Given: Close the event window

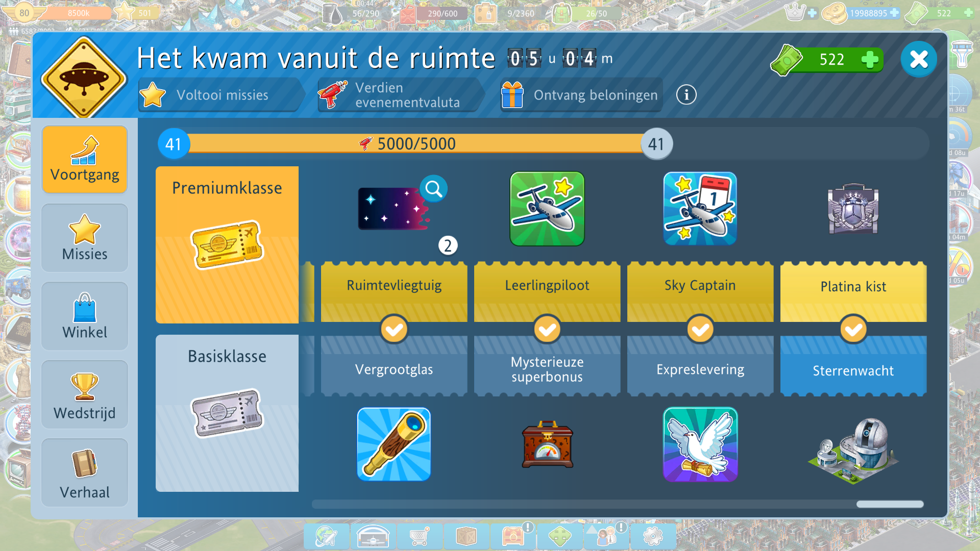Looking at the screenshot, I should coord(918,60).
